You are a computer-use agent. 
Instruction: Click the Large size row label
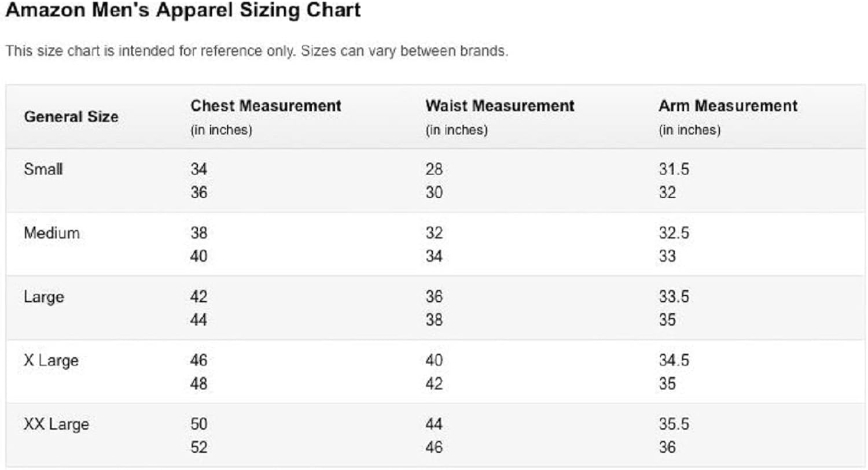44,297
